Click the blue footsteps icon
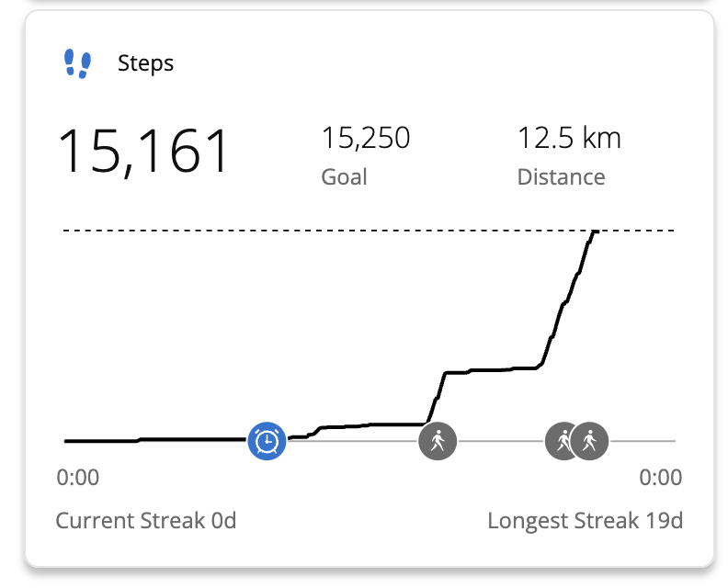This screenshot has height=588, width=728. pos(78,63)
